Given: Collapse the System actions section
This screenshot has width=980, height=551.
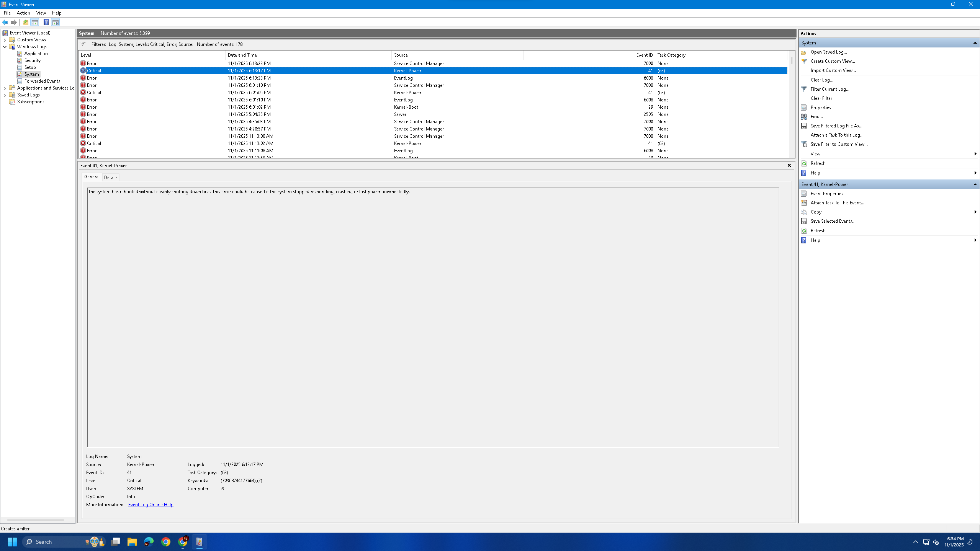Looking at the screenshot, I should (x=975, y=43).
